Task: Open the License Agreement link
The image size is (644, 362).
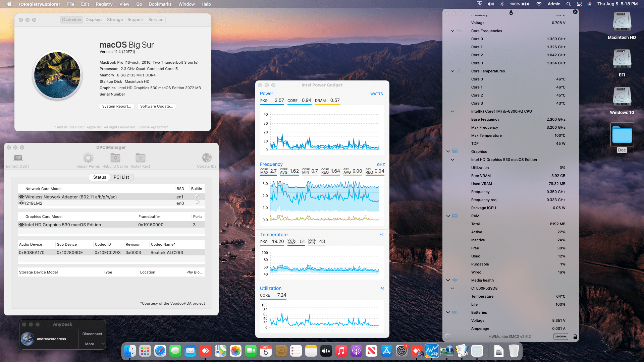Action: pyautogui.click(x=153, y=127)
